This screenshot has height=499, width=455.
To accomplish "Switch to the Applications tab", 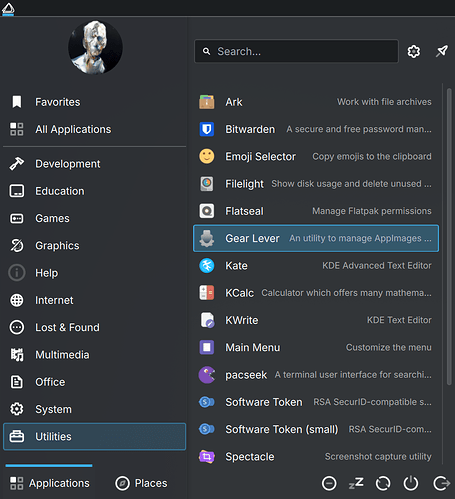I will (x=49, y=483).
